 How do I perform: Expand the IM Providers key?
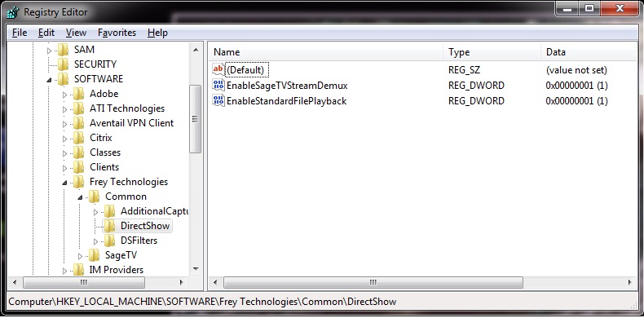point(65,271)
